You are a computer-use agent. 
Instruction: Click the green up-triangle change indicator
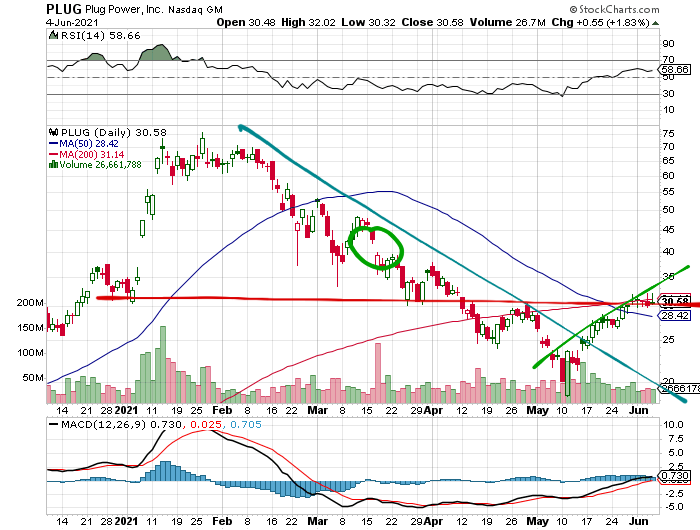(655, 23)
